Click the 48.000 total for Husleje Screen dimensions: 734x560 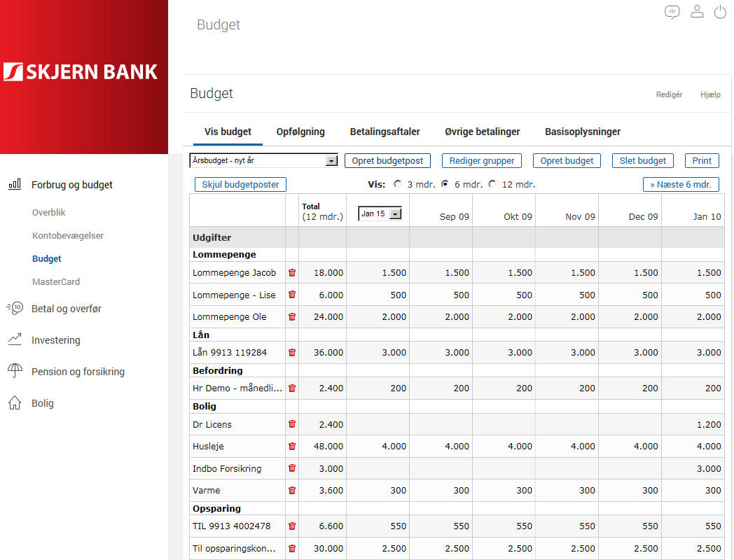point(328,447)
